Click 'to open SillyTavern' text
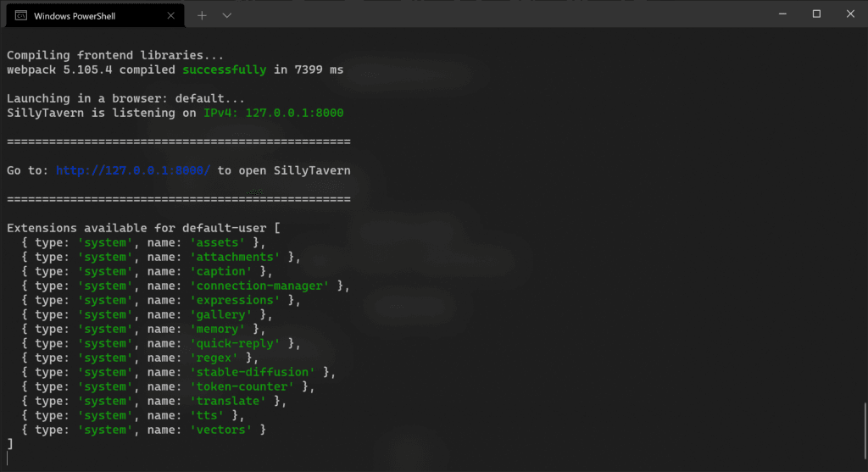The width and height of the screenshot is (868, 472). [x=284, y=170]
